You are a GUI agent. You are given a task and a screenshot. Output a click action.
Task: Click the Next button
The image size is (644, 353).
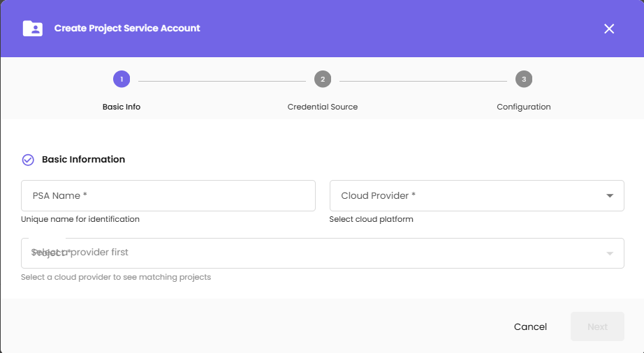click(597, 326)
